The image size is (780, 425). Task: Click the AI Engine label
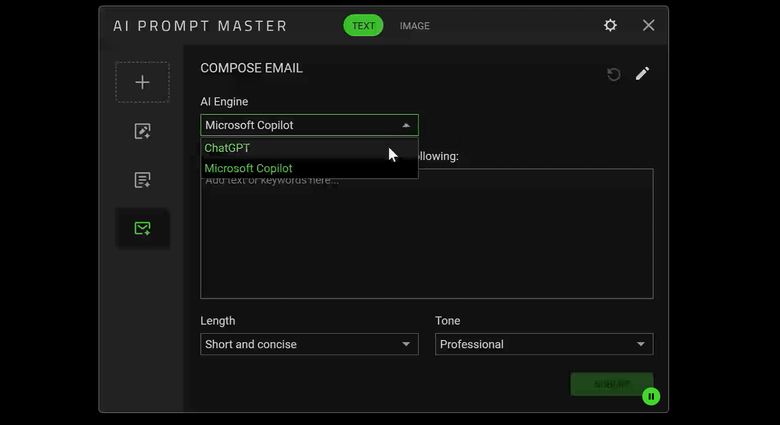pyautogui.click(x=224, y=102)
